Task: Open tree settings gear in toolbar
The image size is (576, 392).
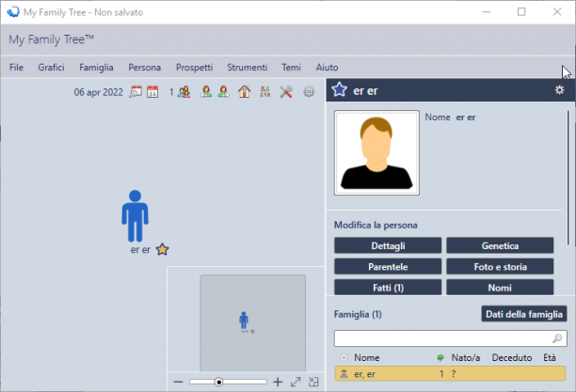Action: tap(309, 92)
